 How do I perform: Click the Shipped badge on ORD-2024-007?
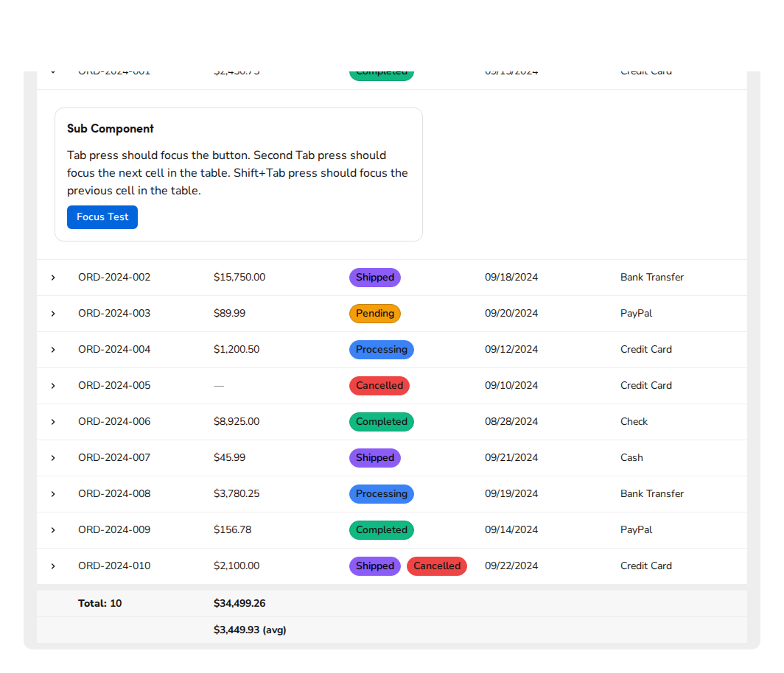[x=374, y=457]
